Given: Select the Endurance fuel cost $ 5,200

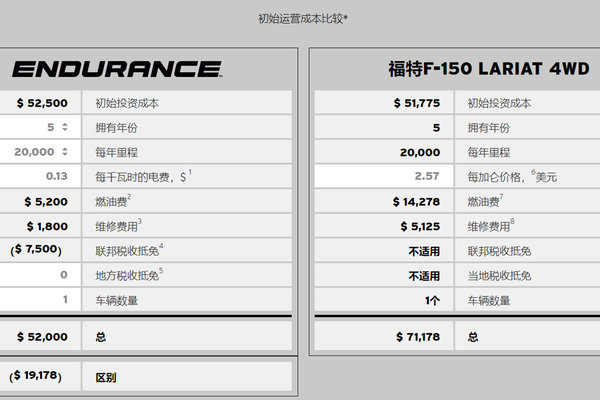Looking at the screenshot, I should pyautogui.click(x=46, y=201).
